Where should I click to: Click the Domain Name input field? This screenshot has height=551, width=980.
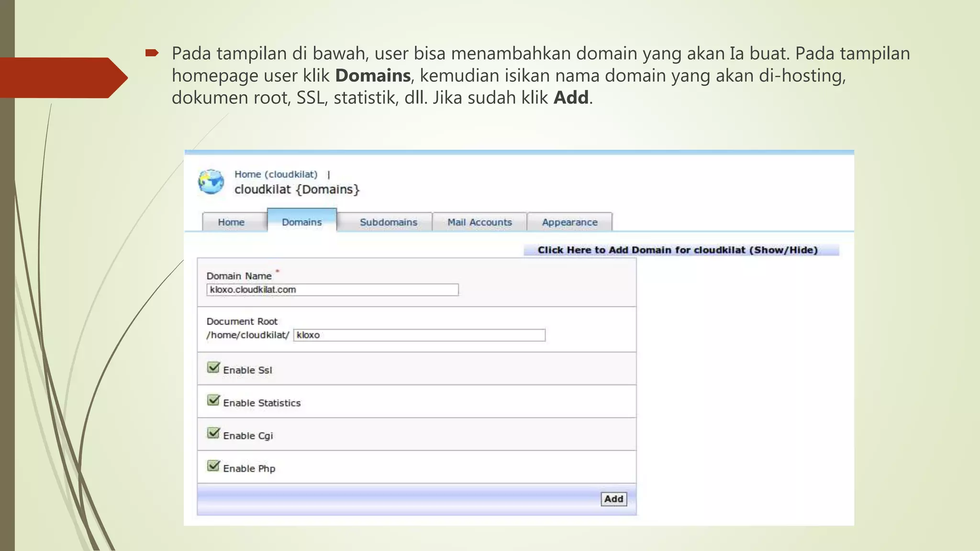pyautogui.click(x=333, y=290)
